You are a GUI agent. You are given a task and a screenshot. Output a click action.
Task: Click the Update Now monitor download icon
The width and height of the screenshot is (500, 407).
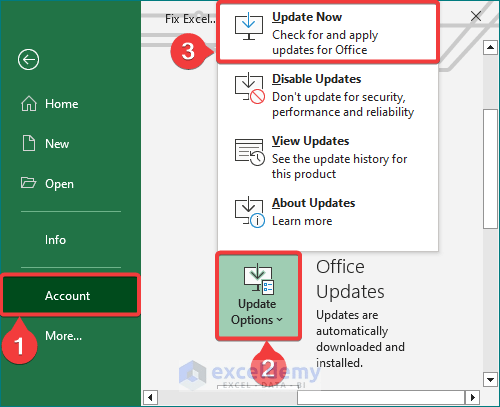pyautogui.click(x=249, y=27)
